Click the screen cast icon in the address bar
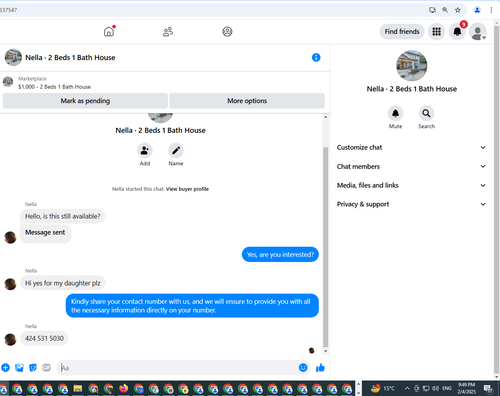Screen dimensions: 500x396 point(432,10)
